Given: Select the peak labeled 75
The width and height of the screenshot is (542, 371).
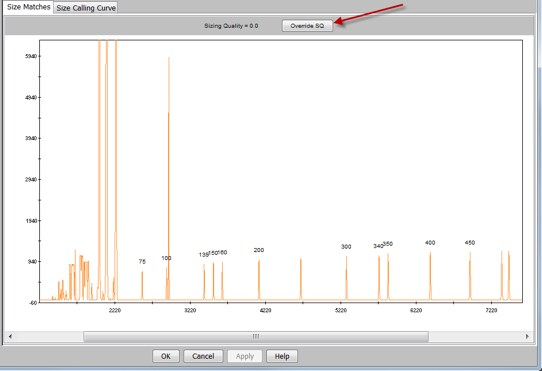Looking at the screenshot, I should (142, 285).
